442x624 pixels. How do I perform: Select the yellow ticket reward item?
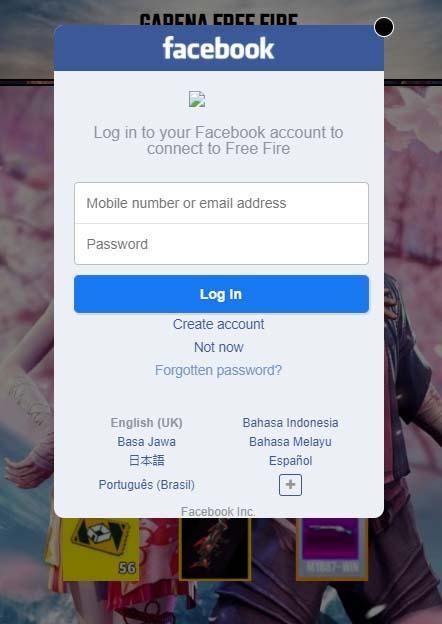tap(101, 549)
